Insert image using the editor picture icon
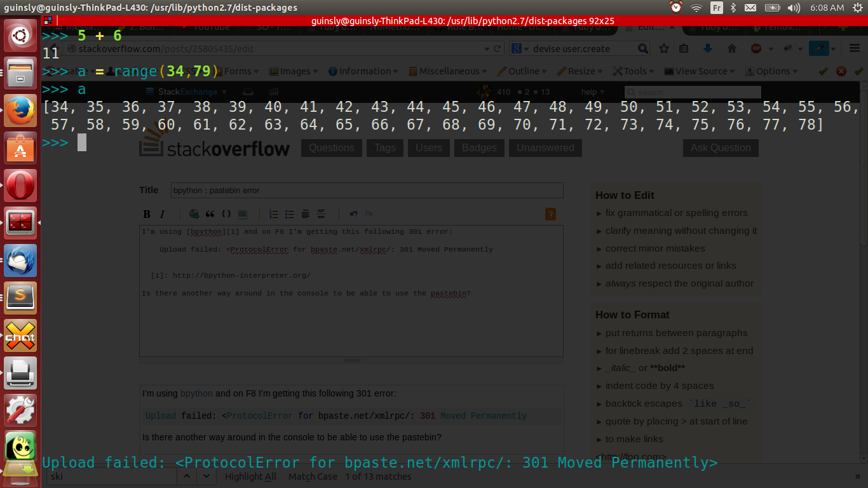The height and width of the screenshot is (488, 868). point(242,214)
